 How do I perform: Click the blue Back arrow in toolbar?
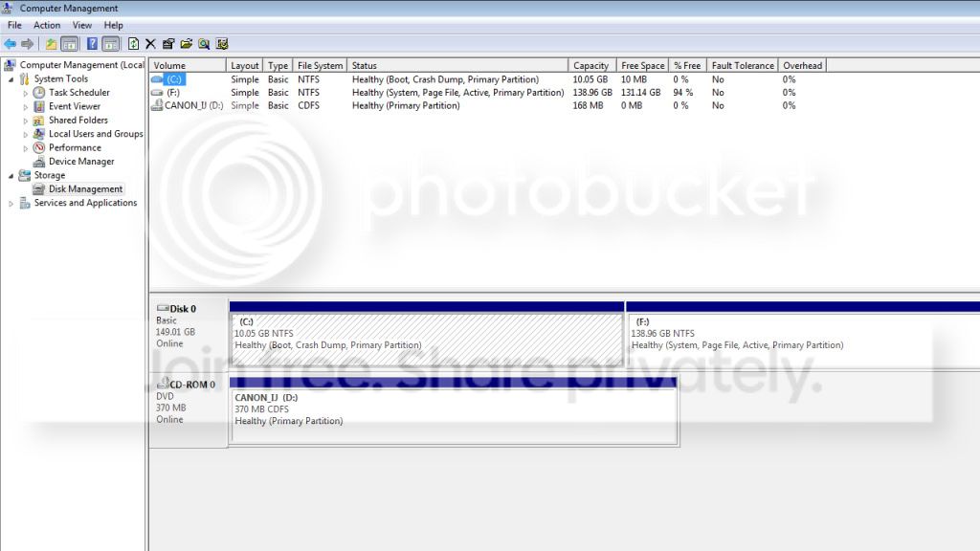coord(10,44)
